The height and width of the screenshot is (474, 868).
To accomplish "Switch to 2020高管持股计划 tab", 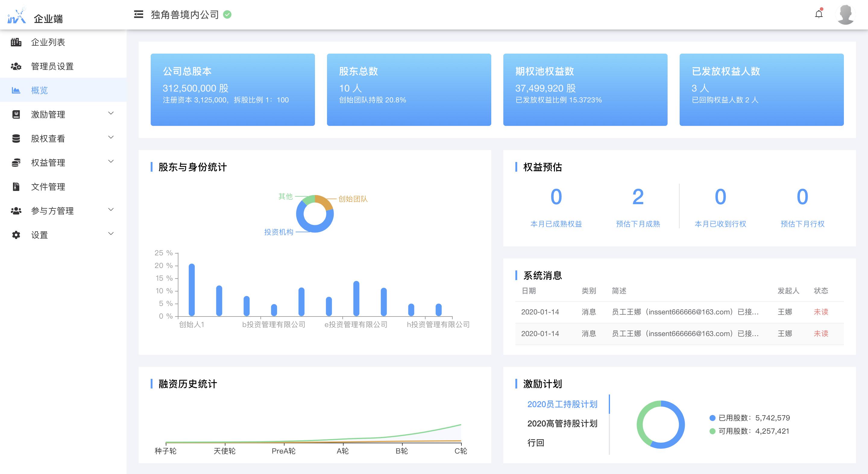I will (x=562, y=423).
